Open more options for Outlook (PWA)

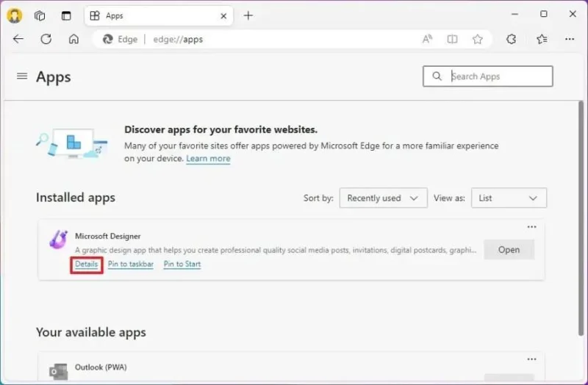[531, 359]
